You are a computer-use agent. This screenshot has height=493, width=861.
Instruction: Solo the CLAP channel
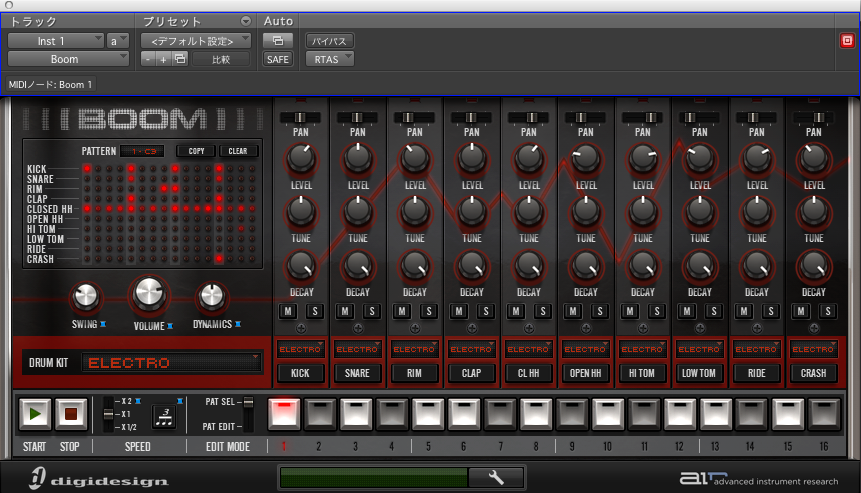[486, 311]
